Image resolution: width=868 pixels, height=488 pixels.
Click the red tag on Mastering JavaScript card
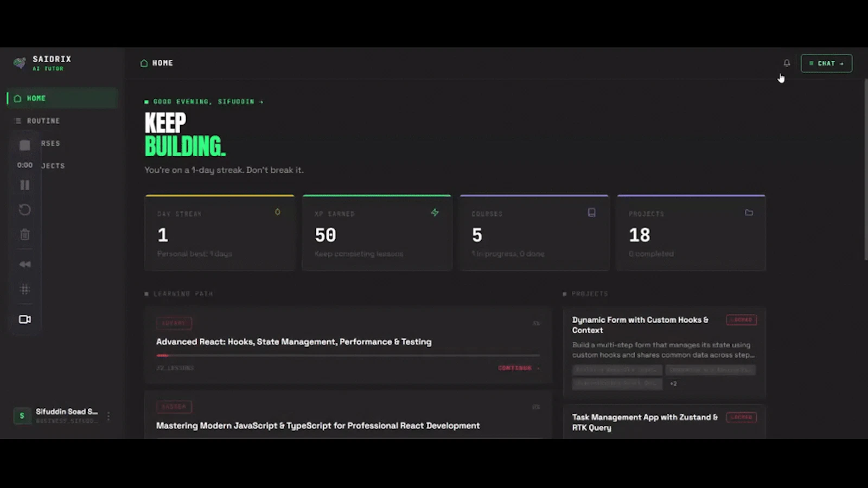click(x=174, y=407)
